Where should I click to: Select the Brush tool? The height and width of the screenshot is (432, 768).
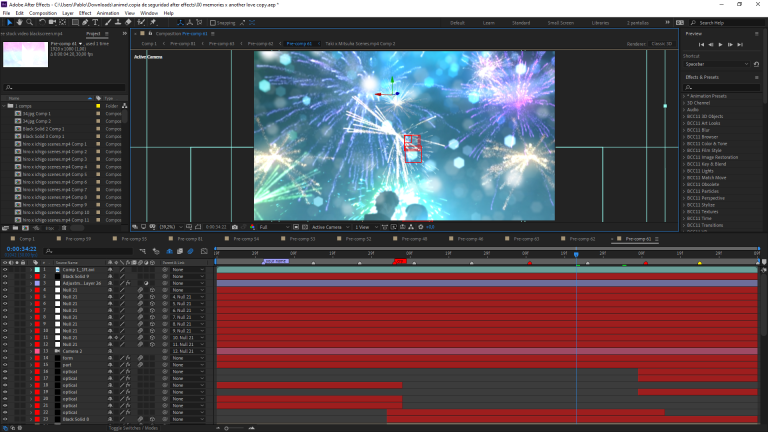click(x=108, y=23)
